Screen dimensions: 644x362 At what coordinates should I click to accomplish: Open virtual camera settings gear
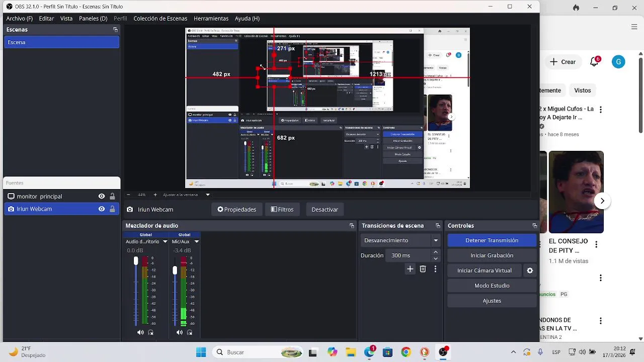pos(530,270)
